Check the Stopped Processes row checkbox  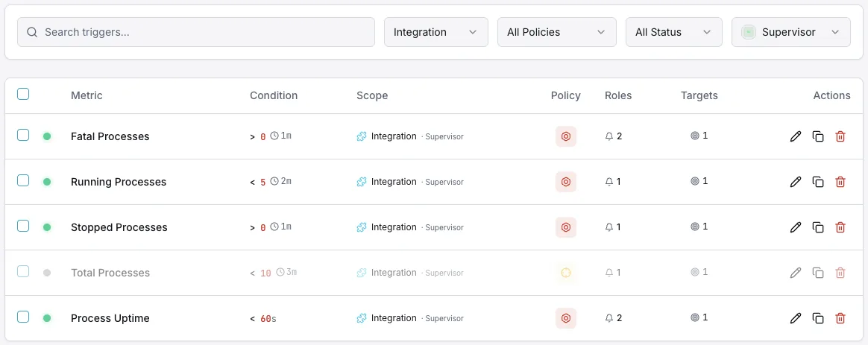23,226
